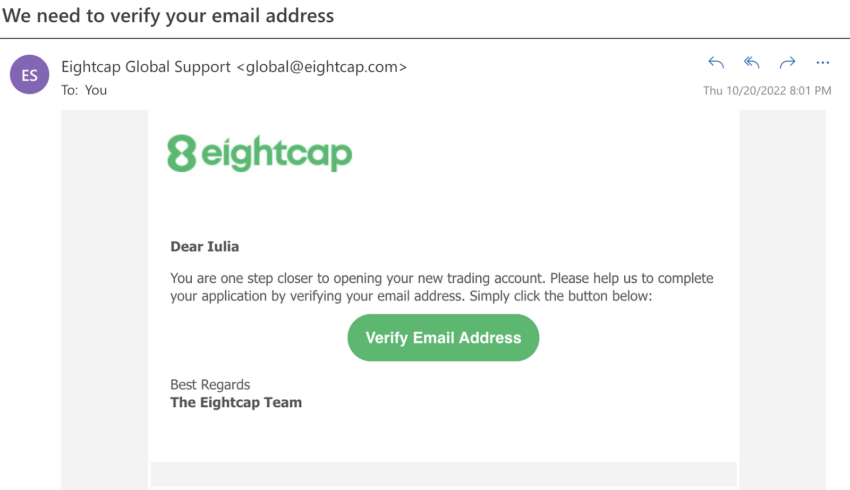Viewport: 850px width, 490px height.
Task: Click the line starting your application by verifying
Action: point(411,296)
